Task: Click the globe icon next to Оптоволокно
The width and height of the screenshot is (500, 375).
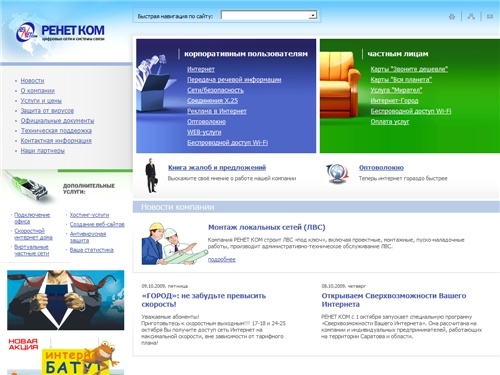Action: (x=337, y=174)
